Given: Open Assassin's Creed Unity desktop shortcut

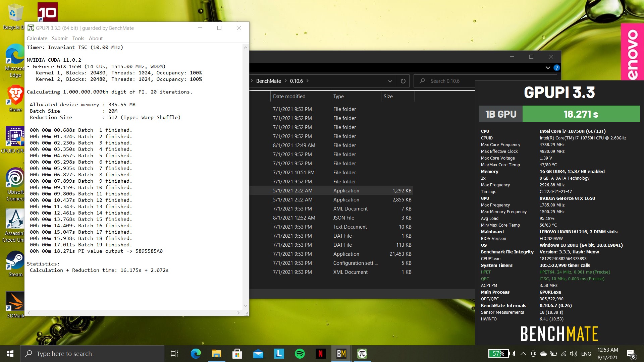Looking at the screenshot, I should click(14, 226).
